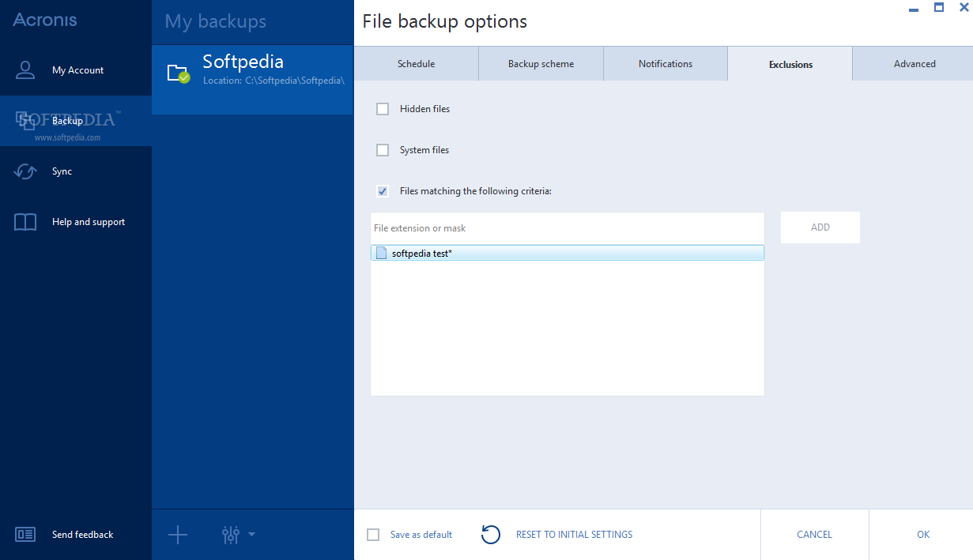Screen dimensions: 973x560
Task: Switch to the Schedule tab
Action: click(x=416, y=64)
